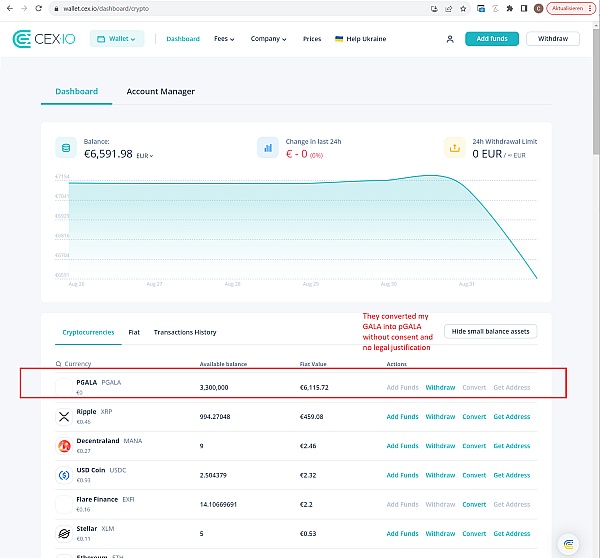The image size is (600, 558).
Task: Convert Decentraland MANA
Action: tap(474, 446)
